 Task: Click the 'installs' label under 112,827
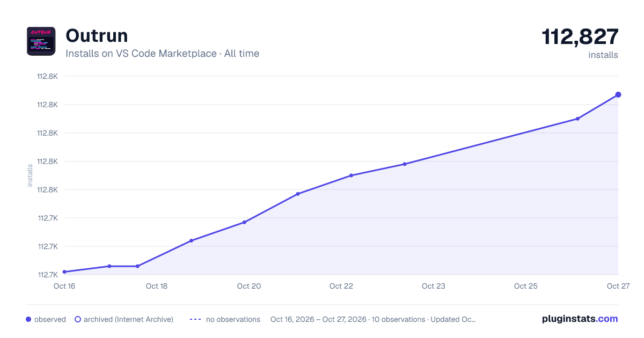[603, 55]
